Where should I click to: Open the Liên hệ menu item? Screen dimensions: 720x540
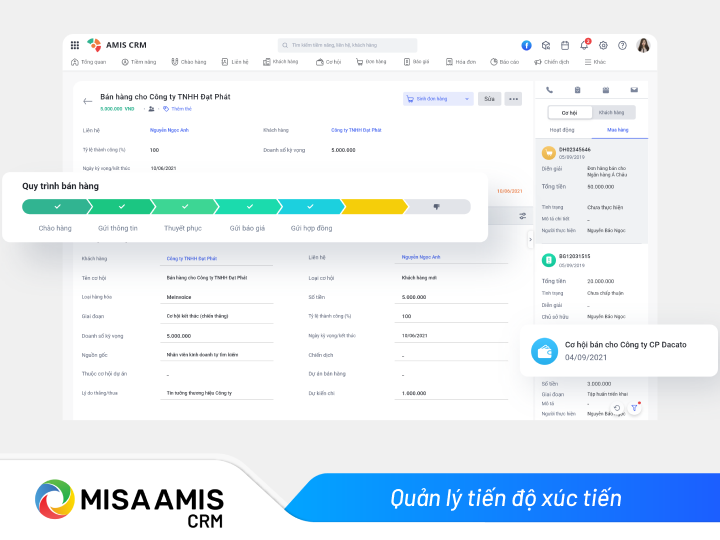(235, 62)
